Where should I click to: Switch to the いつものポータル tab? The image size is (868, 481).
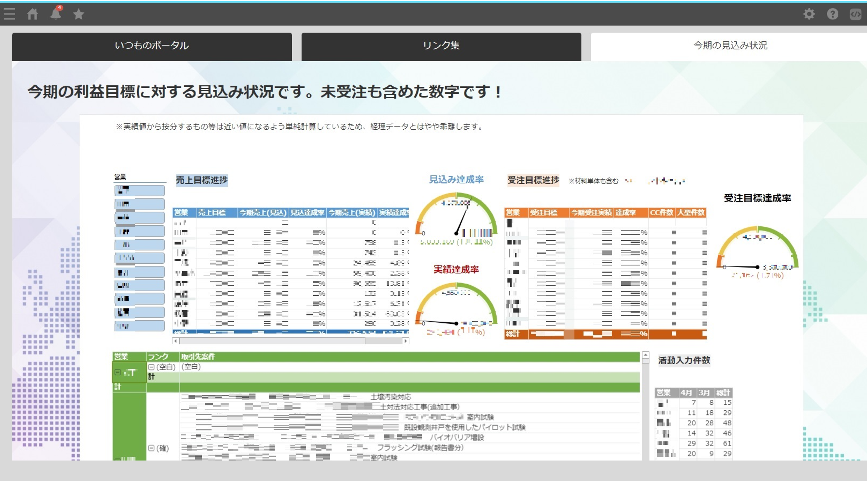click(x=152, y=45)
